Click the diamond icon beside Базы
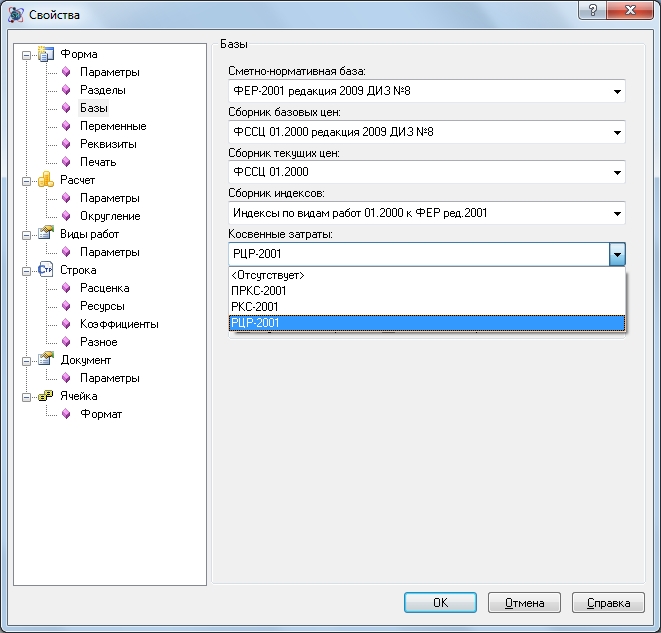The height and width of the screenshot is (633, 661). click(67, 108)
